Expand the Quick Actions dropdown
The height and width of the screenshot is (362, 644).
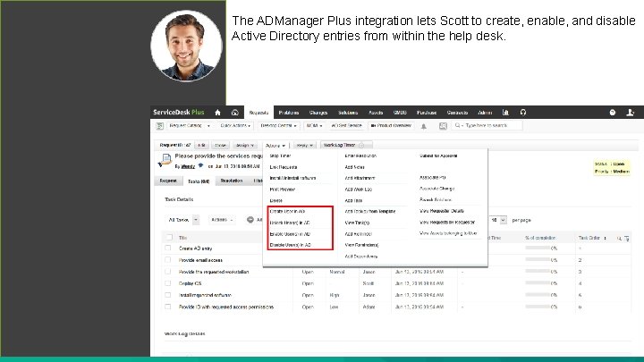click(235, 126)
